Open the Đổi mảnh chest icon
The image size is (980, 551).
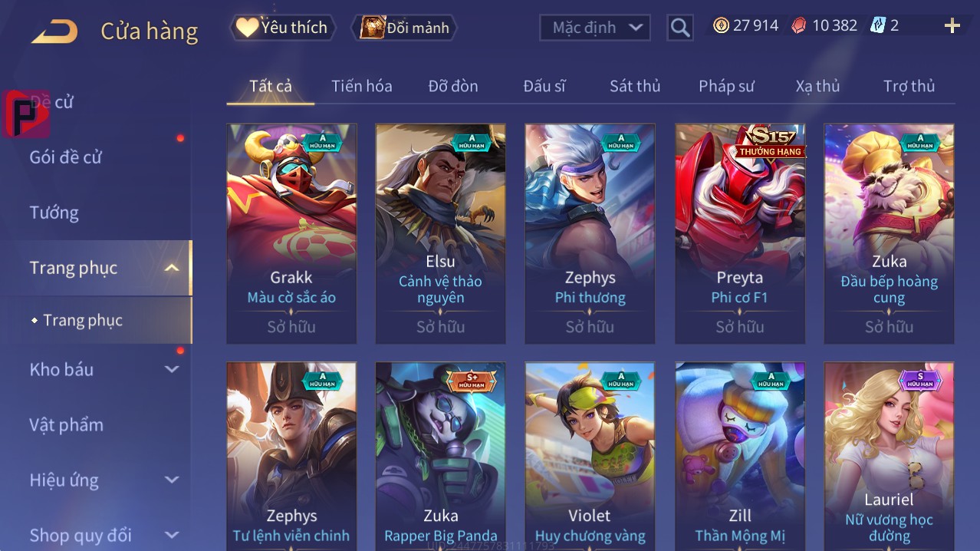pyautogui.click(x=373, y=28)
